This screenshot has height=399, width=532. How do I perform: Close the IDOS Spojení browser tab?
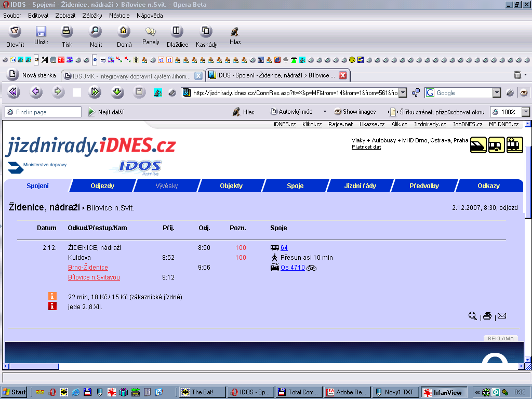click(x=343, y=75)
